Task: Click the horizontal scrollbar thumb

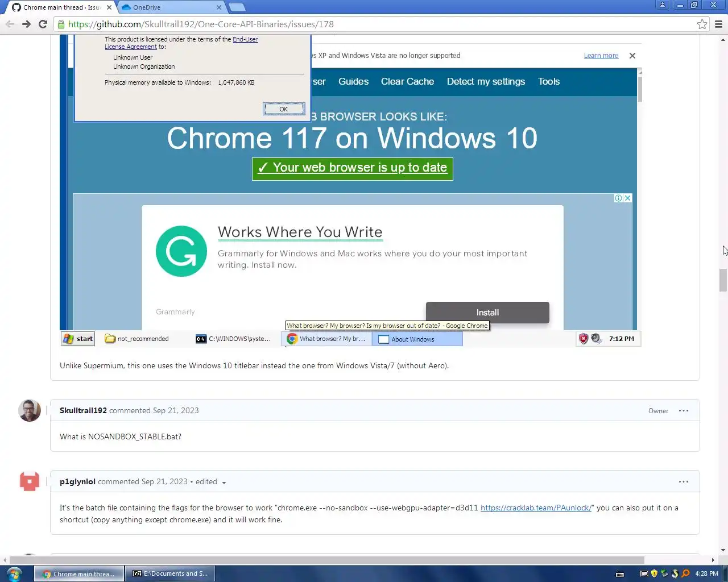Action: pyautogui.click(x=327, y=560)
